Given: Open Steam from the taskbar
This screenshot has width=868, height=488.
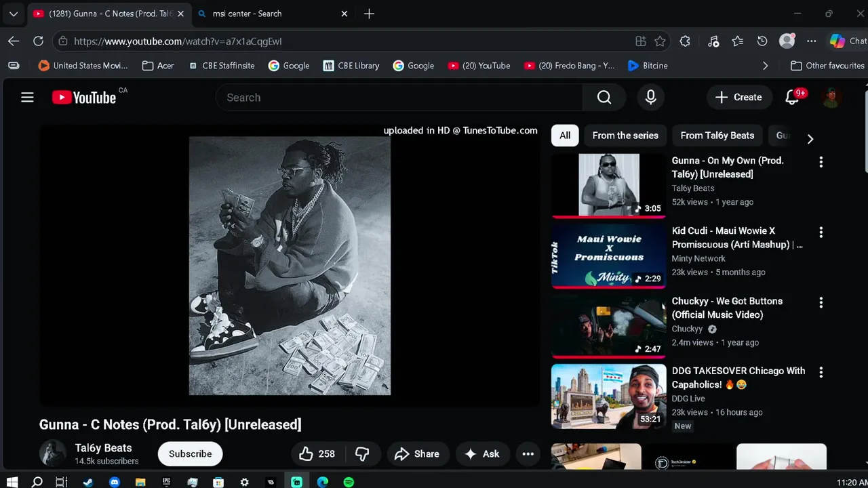Looking at the screenshot, I should click(88, 482).
